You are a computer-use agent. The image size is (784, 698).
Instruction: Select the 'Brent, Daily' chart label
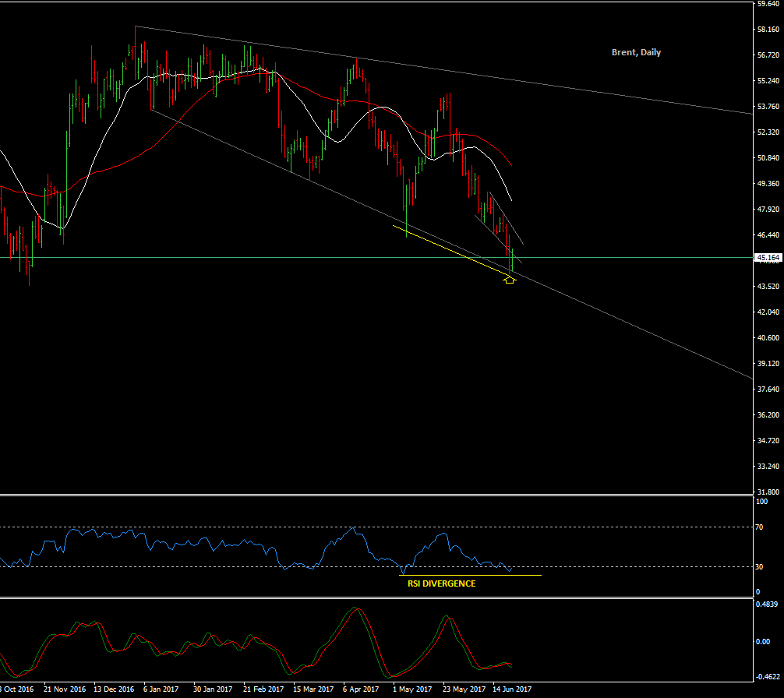point(636,52)
